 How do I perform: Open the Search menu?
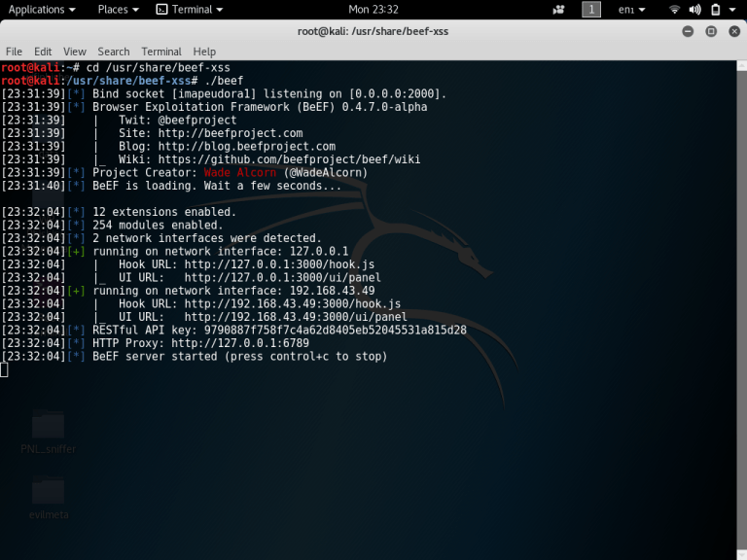[x=113, y=52]
